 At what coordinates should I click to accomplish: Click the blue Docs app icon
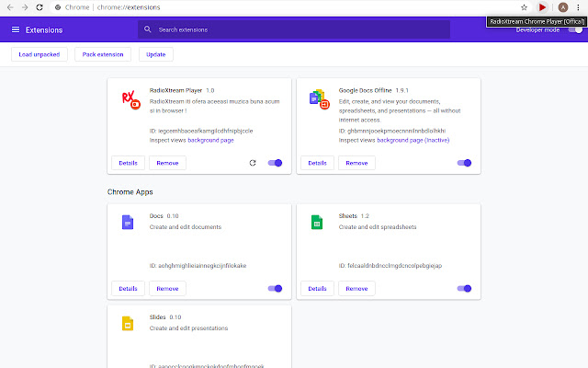point(128,223)
